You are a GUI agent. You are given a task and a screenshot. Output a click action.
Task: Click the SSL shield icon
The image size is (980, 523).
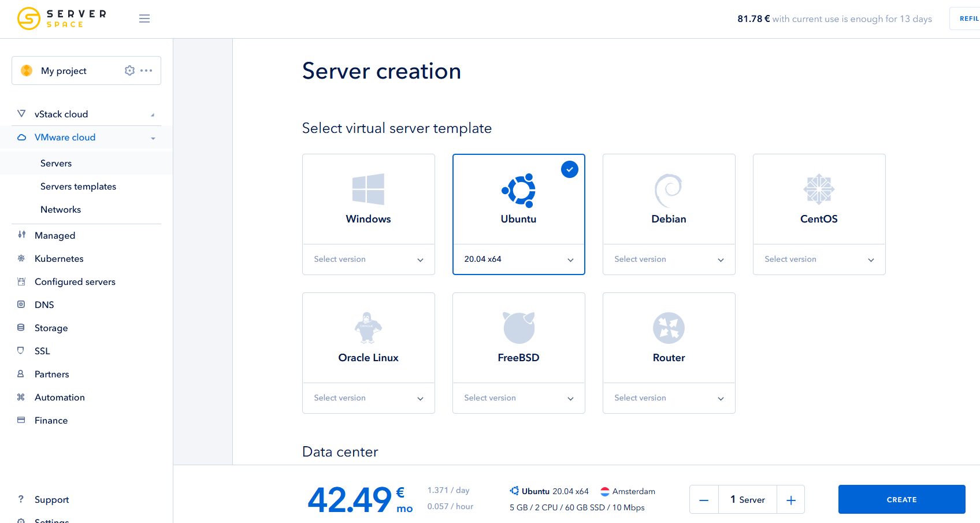21,351
